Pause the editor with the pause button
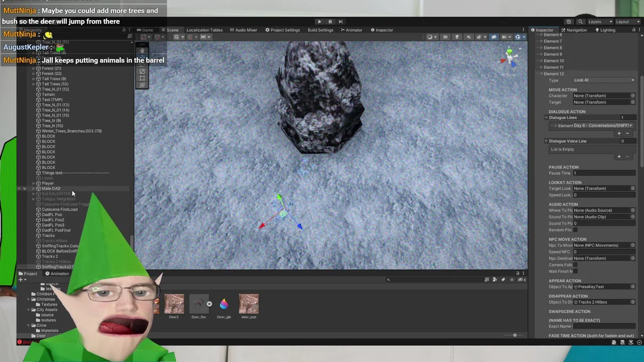The height and width of the screenshot is (362, 644). click(330, 22)
